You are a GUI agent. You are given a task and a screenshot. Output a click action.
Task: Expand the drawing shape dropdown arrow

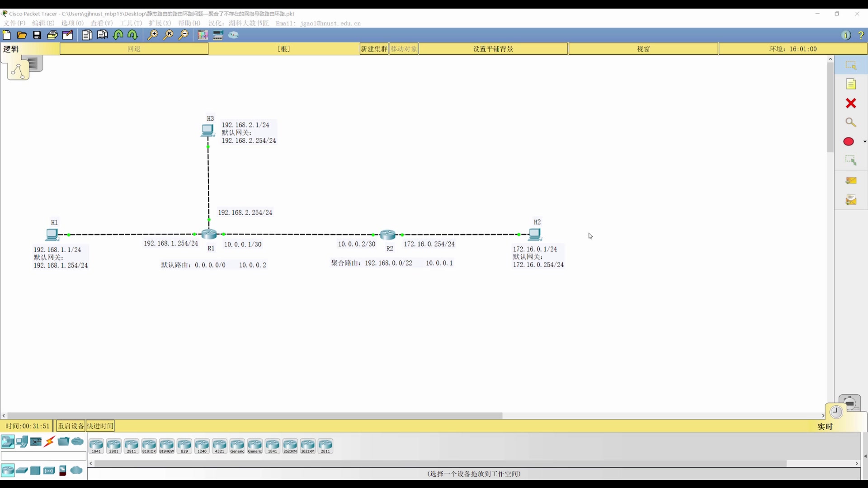pyautogui.click(x=865, y=142)
